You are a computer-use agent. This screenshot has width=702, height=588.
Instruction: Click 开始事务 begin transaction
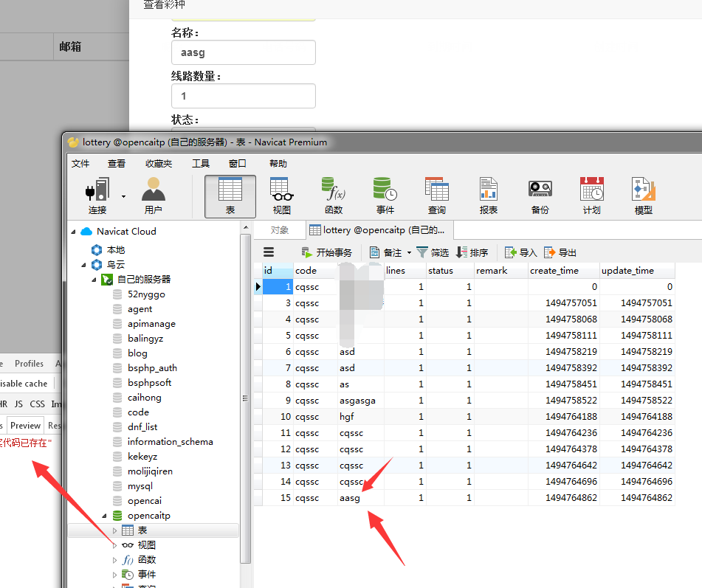tap(327, 252)
